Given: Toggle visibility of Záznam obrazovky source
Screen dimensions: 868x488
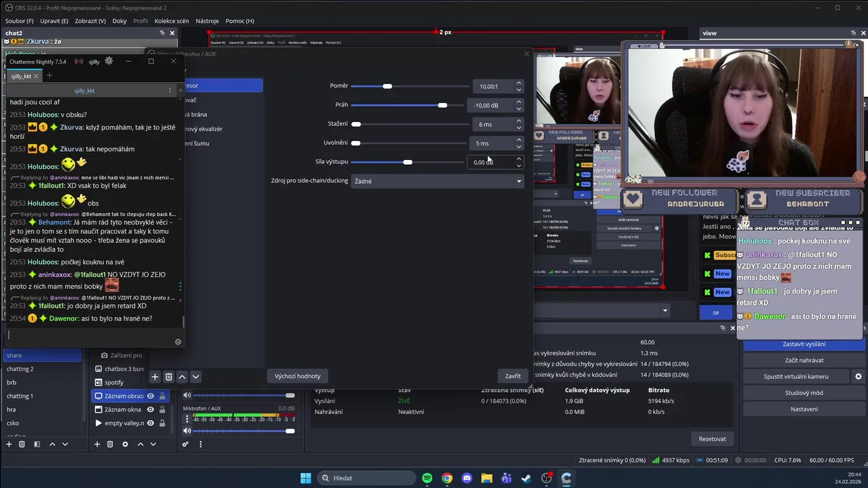Looking at the screenshot, I should [151, 396].
